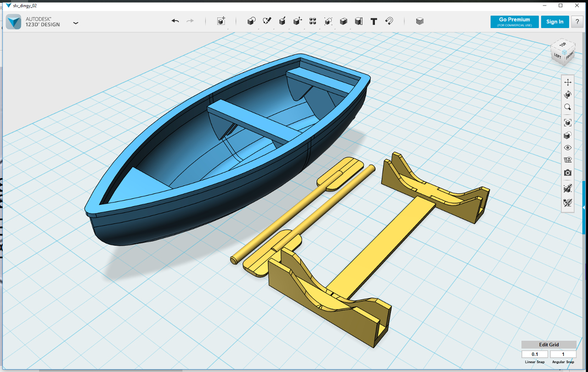This screenshot has height=372, width=588.
Task: Click the TOP face of view cube
Action: point(563,45)
